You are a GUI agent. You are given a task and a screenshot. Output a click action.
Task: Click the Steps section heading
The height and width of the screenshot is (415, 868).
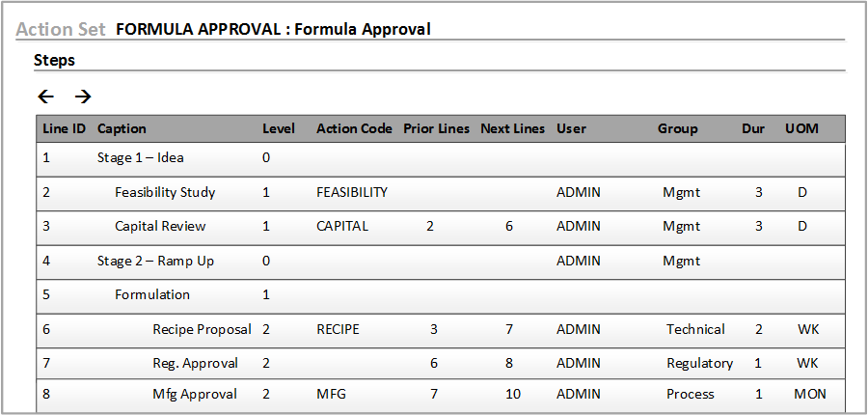coord(54,60)
